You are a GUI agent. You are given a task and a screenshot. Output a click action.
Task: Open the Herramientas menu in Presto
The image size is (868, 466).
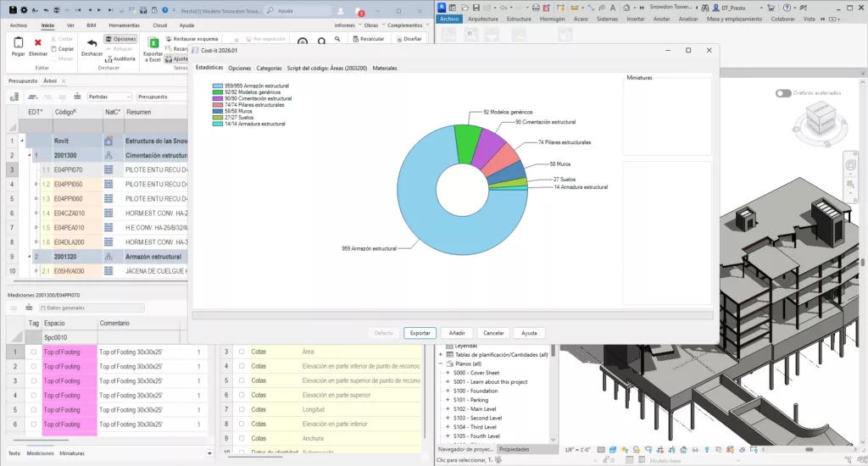point(124,25)
